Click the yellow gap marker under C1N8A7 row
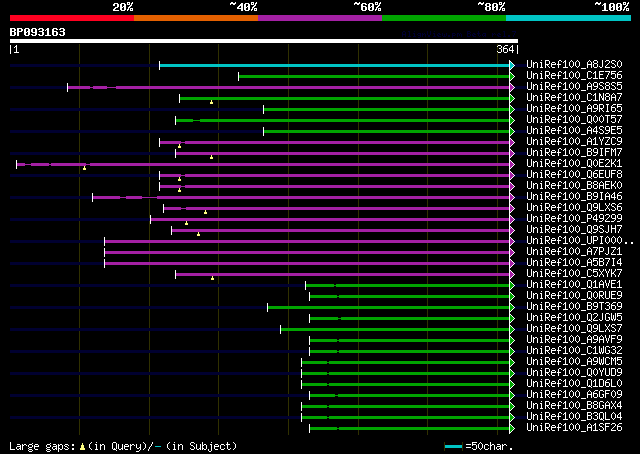The width and height of the screenshot is (640, 454). pyautogui.click(x=211, y=102)
